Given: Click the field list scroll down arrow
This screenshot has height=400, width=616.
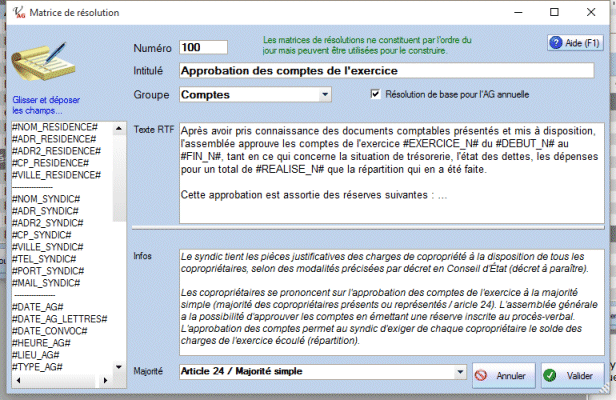Looking at the screenshot, I should click(119, 367).
